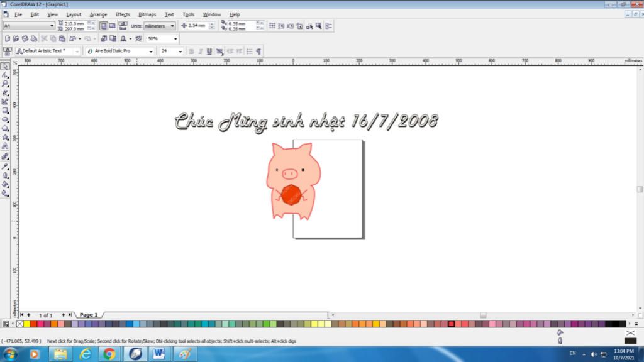Select the Smart Drawing tool
The width and height of the screenshot is (644, 362).
coord(5,101)
